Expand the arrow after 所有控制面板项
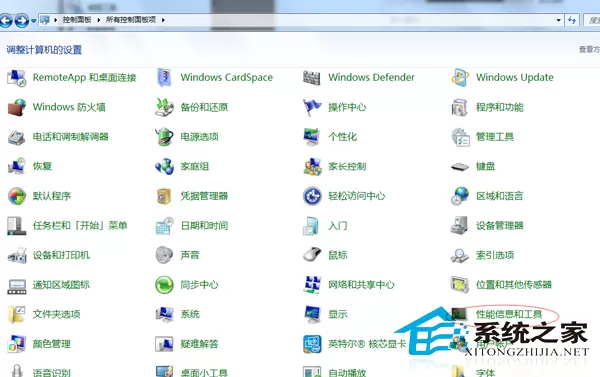The image size is (600, 377). (x=163, y=20)
